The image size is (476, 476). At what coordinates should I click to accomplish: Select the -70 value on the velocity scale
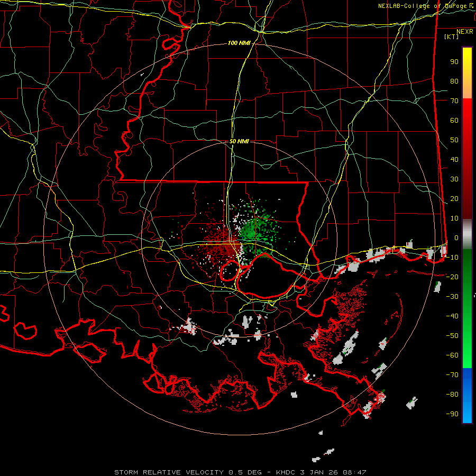click(452, 375)
